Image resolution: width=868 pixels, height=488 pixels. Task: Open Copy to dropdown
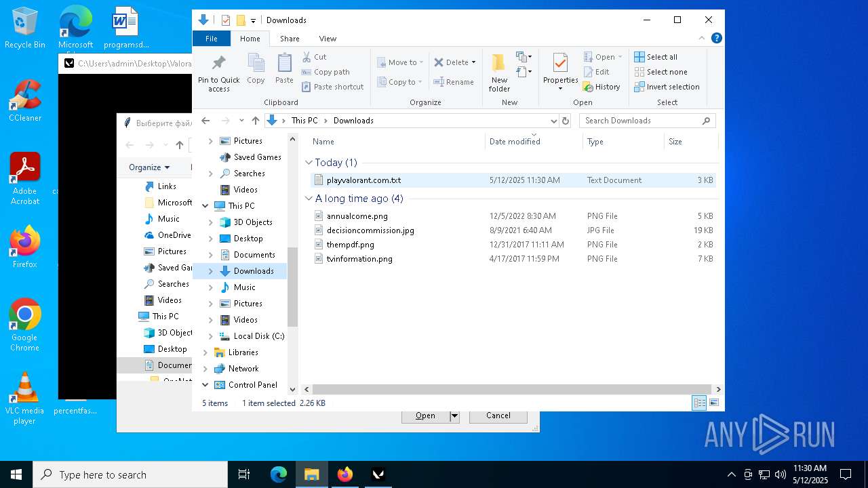tap(399, 82)
